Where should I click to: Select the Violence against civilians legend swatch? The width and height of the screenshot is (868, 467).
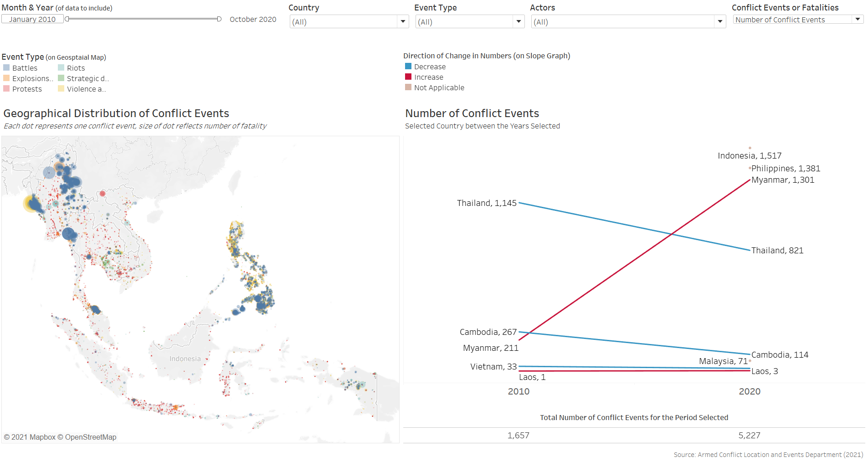click(x=61, y=89)
